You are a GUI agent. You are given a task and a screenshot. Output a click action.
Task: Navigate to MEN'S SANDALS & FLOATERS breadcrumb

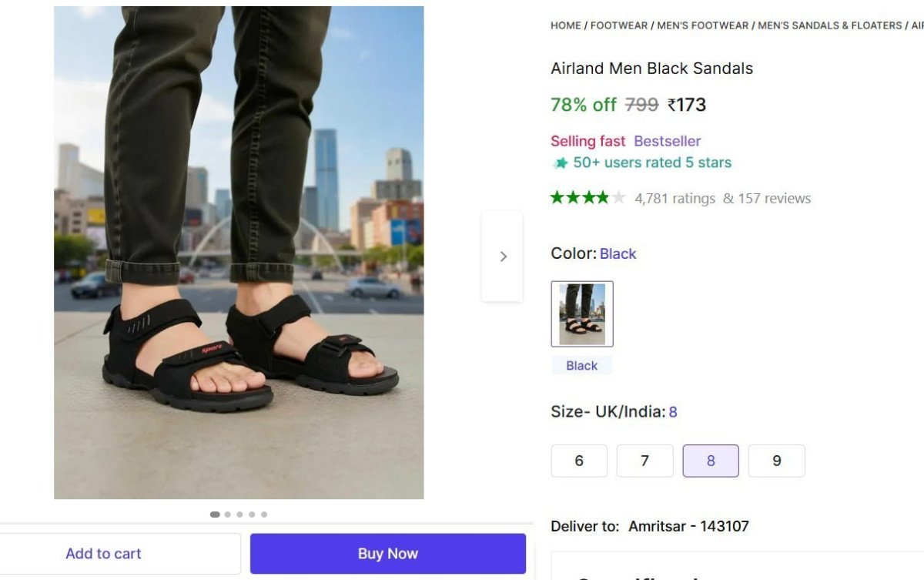[x=829, y=25]
